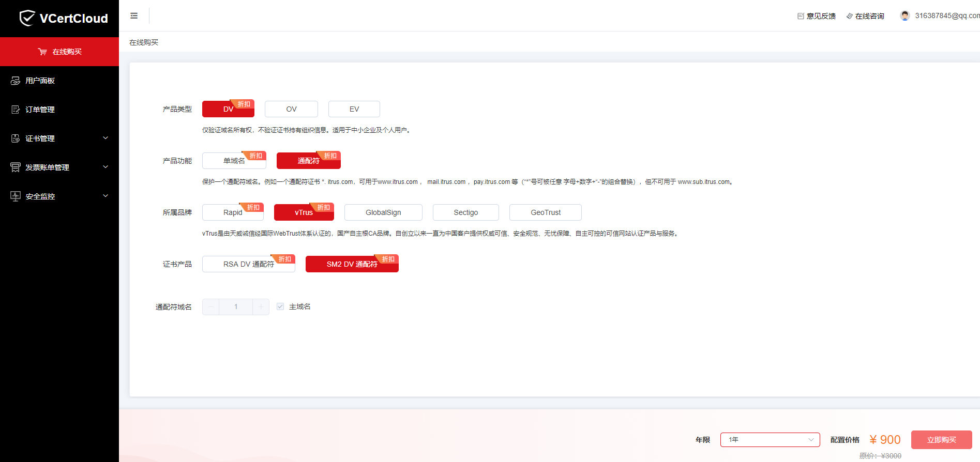Screen dimensions: 980x462
Task: Click the 通配符域名 label
Action: (x=174, y=307)
